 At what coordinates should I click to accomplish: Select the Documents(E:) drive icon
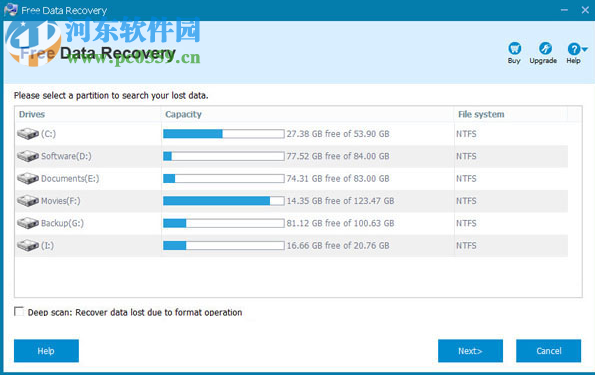click(28, 178)
